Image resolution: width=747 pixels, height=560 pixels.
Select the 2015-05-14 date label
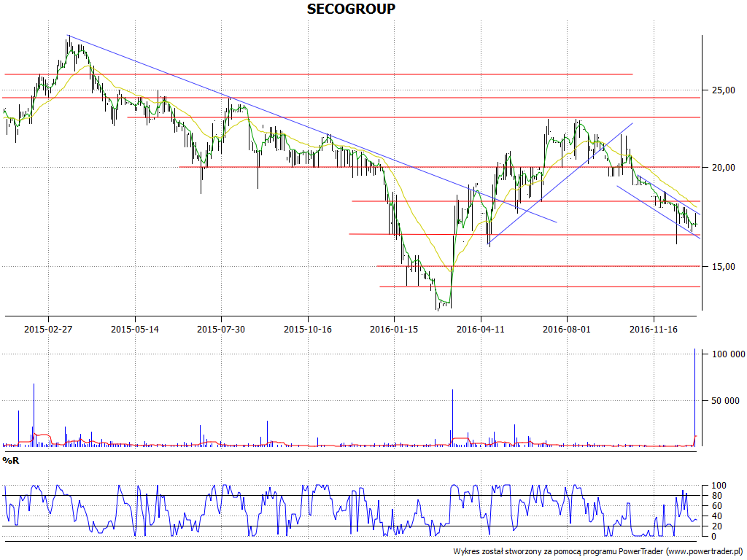tap(135, 329)
